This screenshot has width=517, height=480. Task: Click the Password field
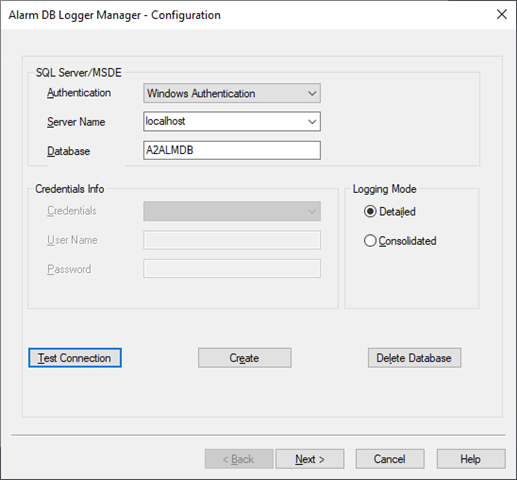[232, 269]
